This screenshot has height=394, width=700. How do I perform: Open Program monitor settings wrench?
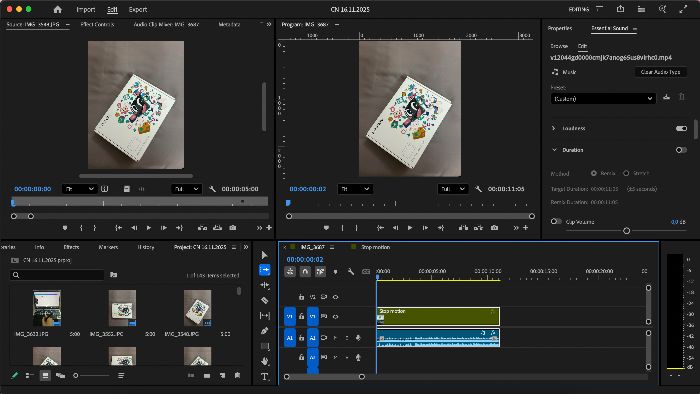[479, 189]
